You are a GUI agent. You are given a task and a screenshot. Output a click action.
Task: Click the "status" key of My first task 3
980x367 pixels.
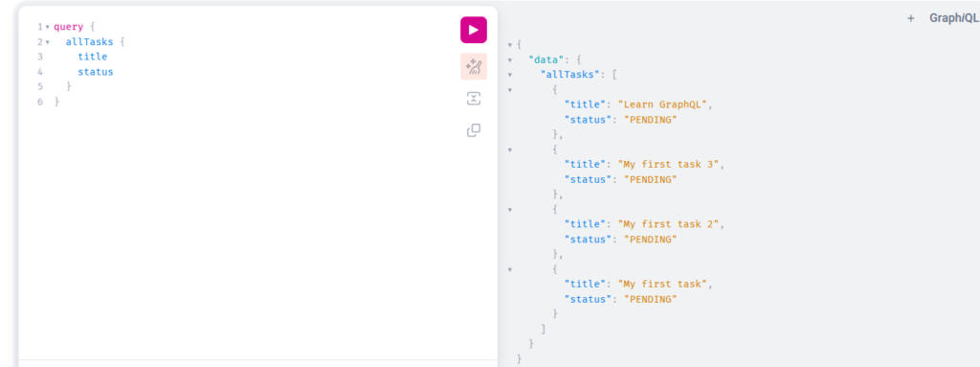[x=589, y=180]
